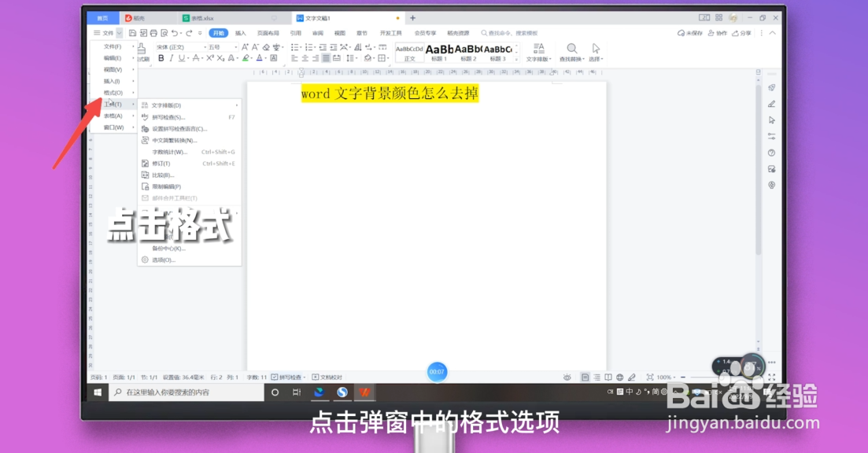Apply Subscript X₂ formatting

tap(220, 58)
